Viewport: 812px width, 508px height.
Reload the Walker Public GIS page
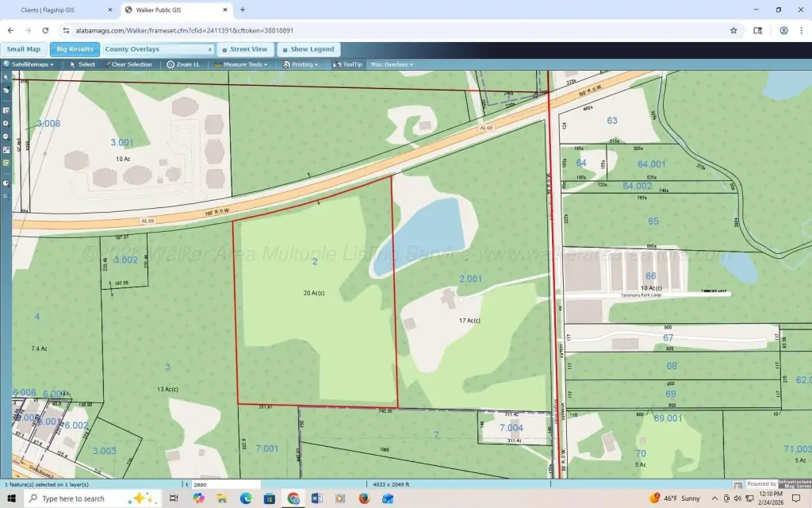(x=45, y=30)
